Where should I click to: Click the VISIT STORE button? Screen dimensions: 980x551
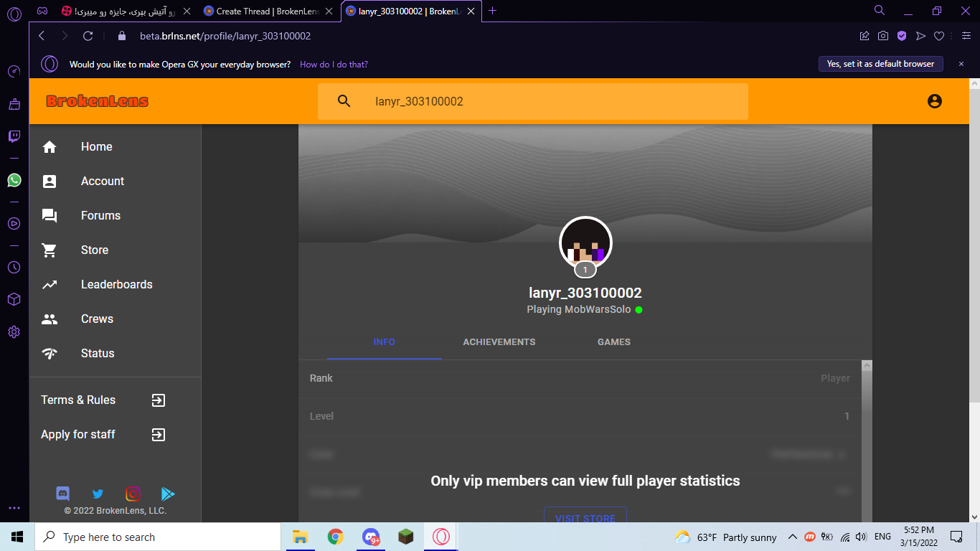585,517
